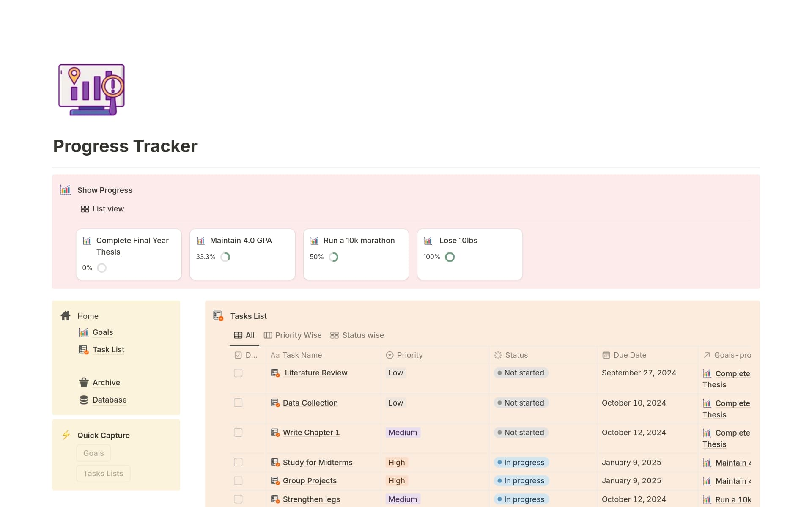Check the checkbox for Study for Midterms
The width and height of the screenshot is (812, 507).
point(238,462)
